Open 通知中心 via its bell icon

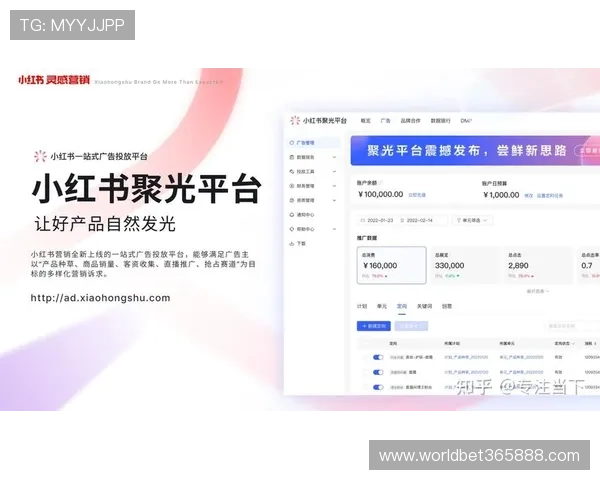292,215
